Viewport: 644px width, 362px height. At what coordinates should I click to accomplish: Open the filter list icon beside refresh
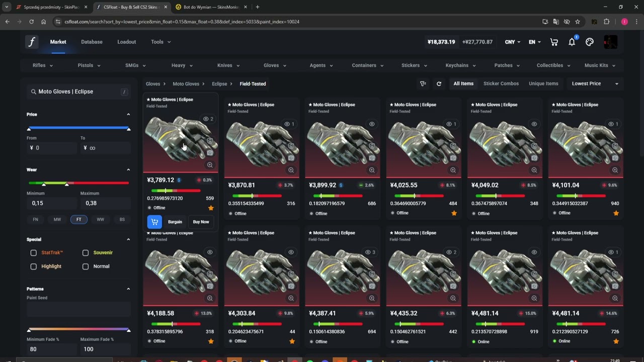pos(423,84)
